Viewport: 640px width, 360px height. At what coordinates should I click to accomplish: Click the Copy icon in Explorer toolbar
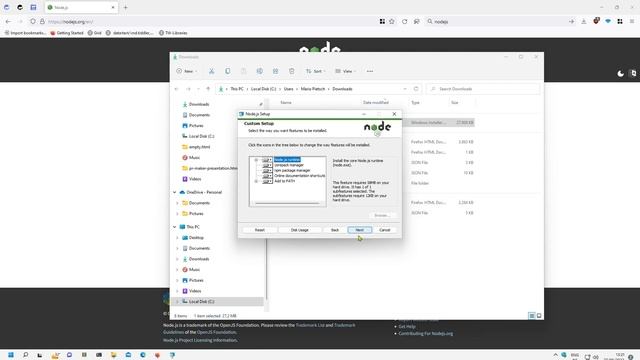[227, 71]
